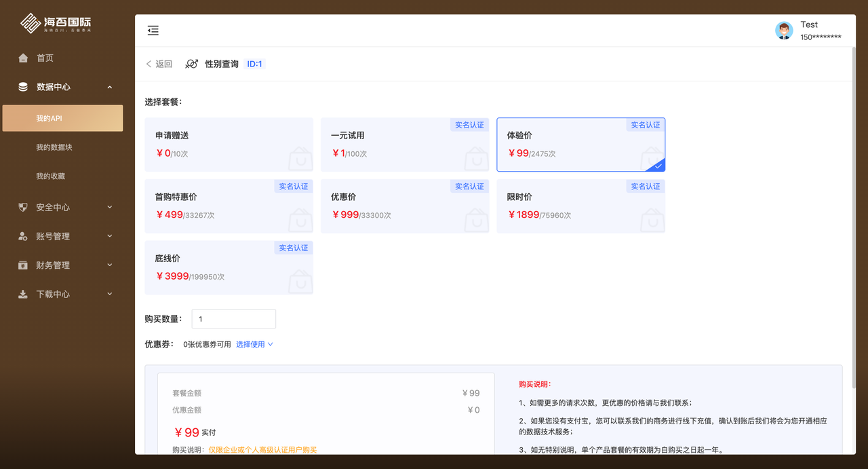Click the user icon beside 账号管理

23,236
